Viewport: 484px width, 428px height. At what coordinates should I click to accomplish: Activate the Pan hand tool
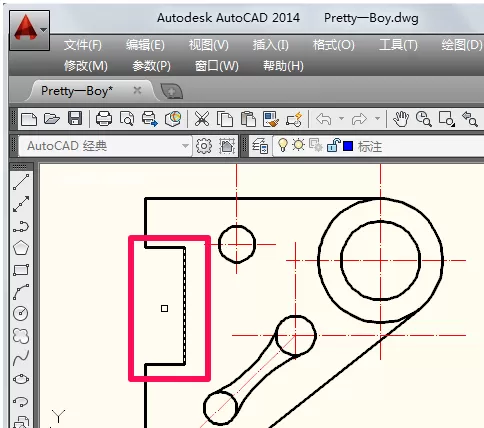click(401, 119)
